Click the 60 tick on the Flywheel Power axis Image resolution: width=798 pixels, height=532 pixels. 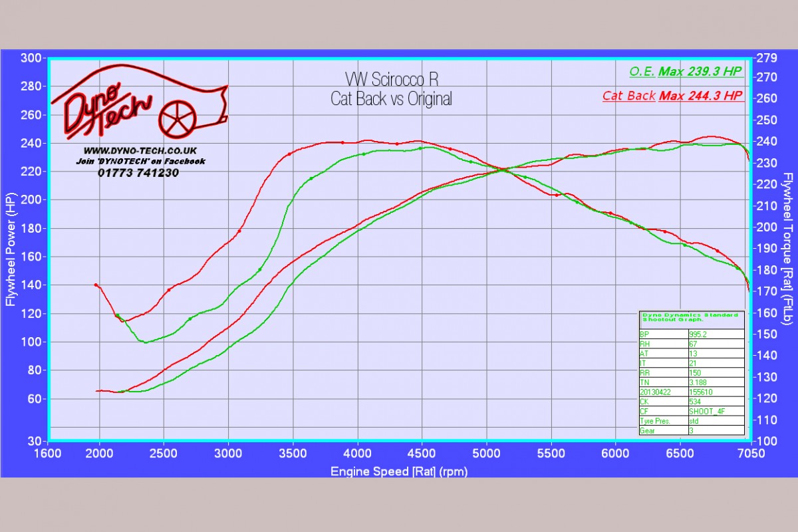35,399
